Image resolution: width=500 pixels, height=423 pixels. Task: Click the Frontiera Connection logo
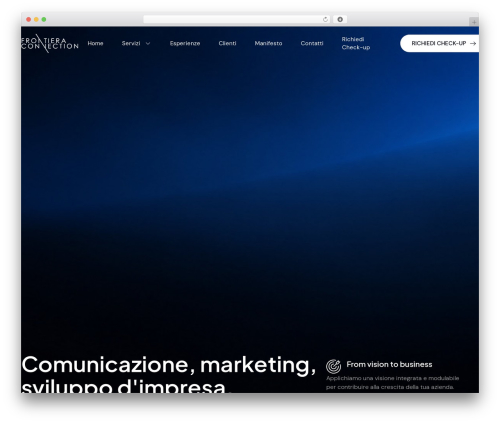(50, 43)
